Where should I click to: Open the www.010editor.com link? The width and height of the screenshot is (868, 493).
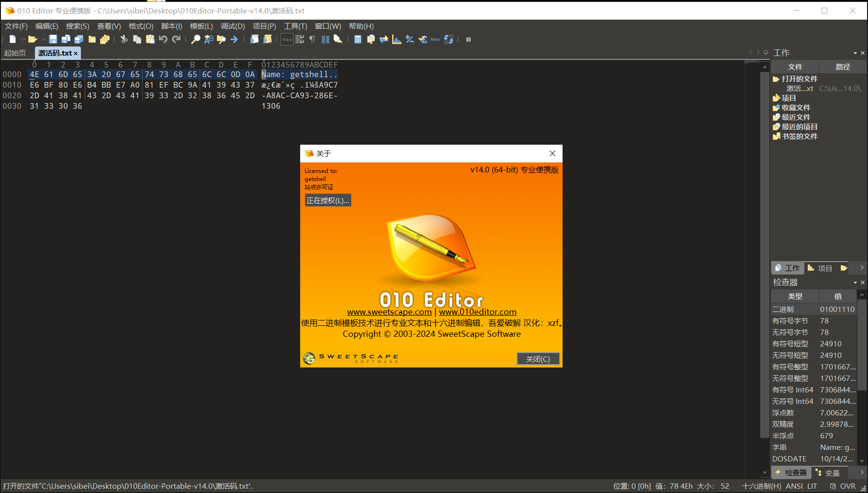tap(477, 311)
